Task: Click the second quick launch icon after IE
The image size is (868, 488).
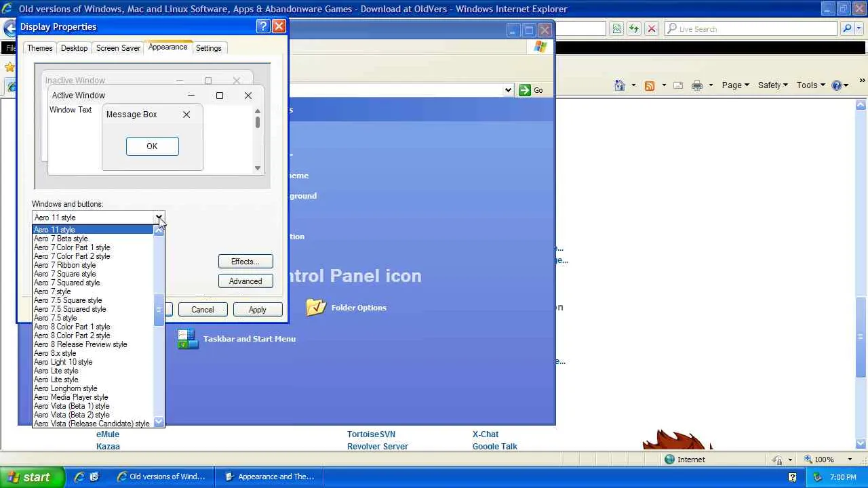Action: click(94, 477)
